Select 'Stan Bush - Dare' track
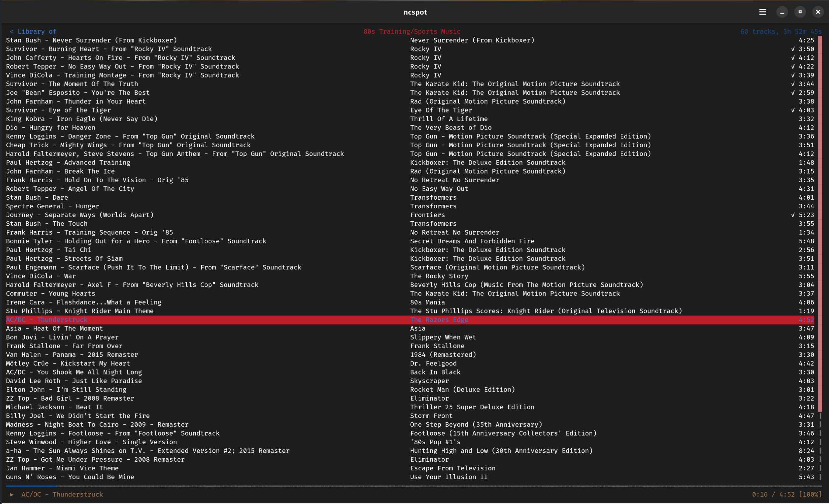Screen dimensions: 829x504 [x=410, y=198]
